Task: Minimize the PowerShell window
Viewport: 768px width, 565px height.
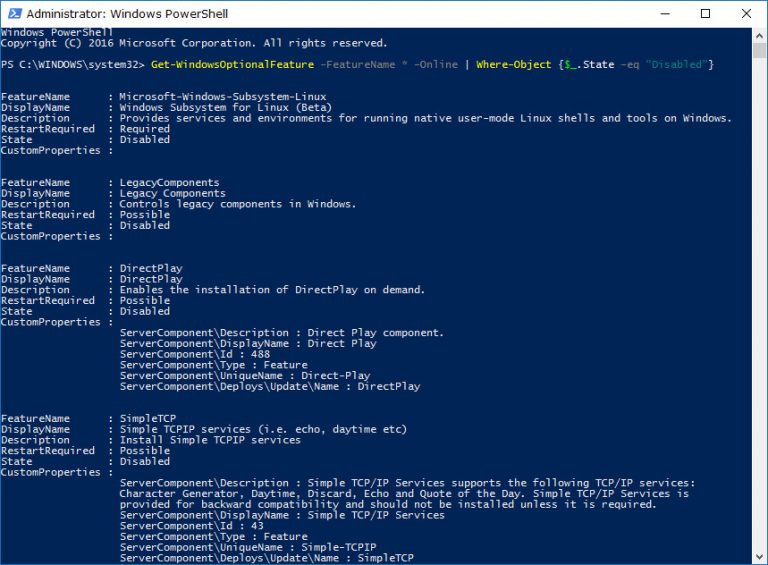Action: click(x=665, y=14)
